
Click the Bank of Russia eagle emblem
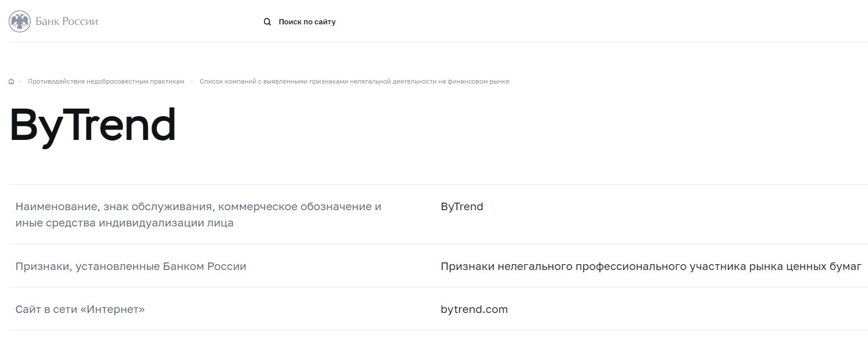pos(20,21)
